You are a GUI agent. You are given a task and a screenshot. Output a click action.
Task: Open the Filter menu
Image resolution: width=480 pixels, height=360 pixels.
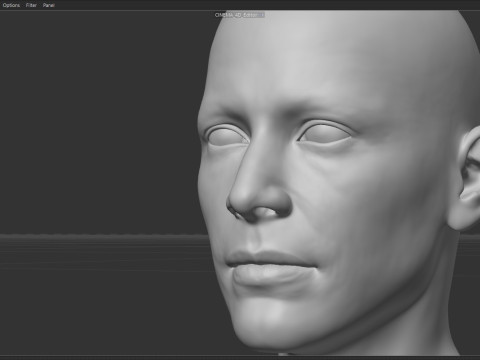click(x=31, y=5)
